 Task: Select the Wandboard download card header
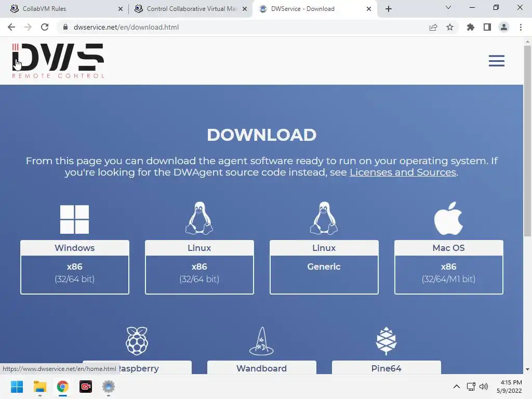point(262,368)
